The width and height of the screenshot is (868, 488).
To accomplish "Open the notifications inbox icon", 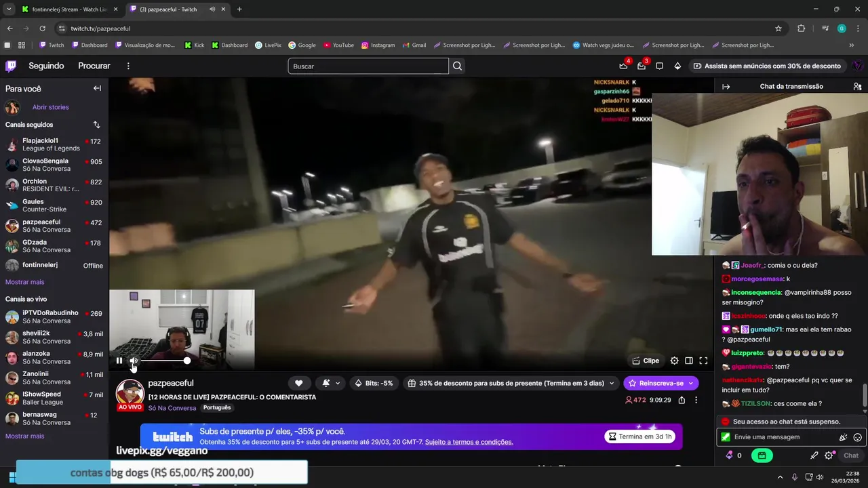I will (x=642, y=66).
